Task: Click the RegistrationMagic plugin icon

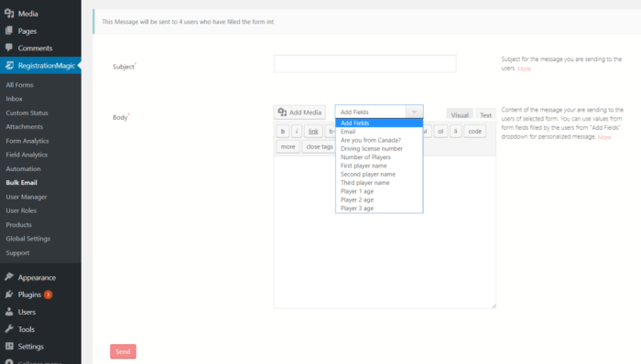Action: click(x=9, y=65)
